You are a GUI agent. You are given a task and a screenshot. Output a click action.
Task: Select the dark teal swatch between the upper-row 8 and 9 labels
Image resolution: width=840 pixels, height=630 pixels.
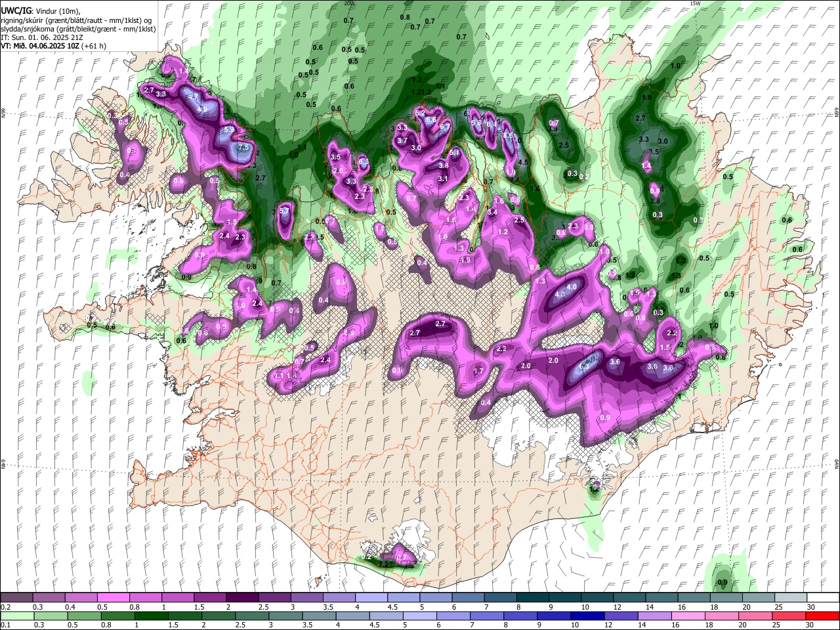tap(532, 598)
